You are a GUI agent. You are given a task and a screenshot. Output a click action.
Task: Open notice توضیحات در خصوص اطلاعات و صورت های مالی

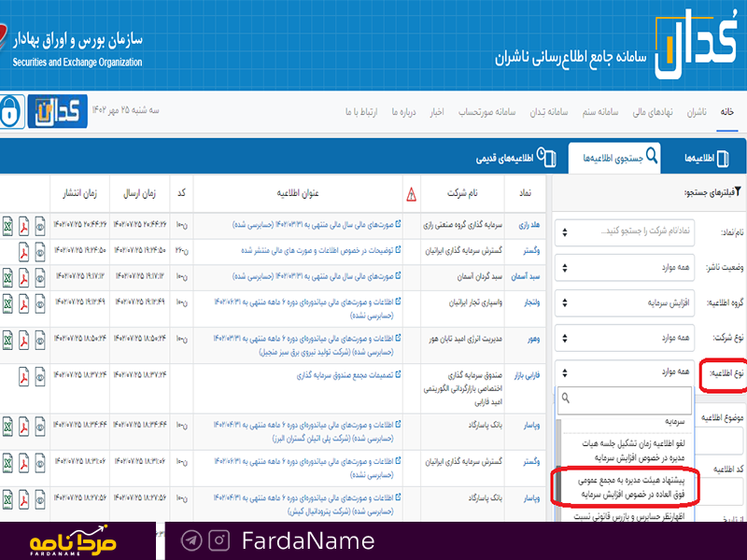pyautogui.click(x=317, y=250)
